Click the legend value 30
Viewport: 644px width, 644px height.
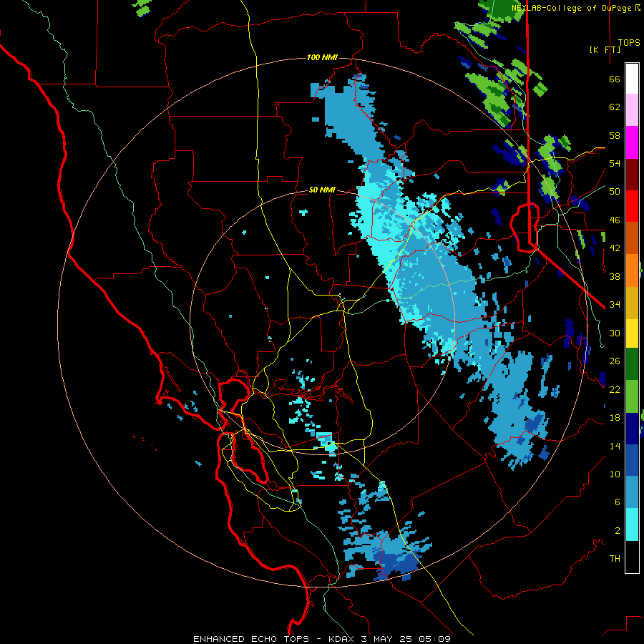click(x=615, y=333)
